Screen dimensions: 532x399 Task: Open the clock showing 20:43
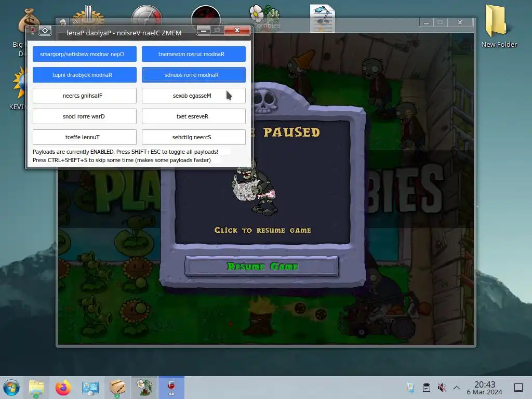[x=485, y=388]
